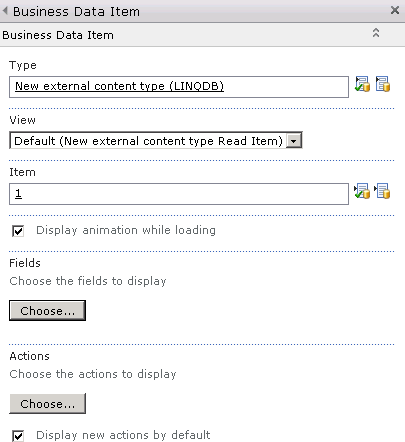Toggle the Display new actions by default checkbox
Screen dimensions: 405x442
(18, 435)
